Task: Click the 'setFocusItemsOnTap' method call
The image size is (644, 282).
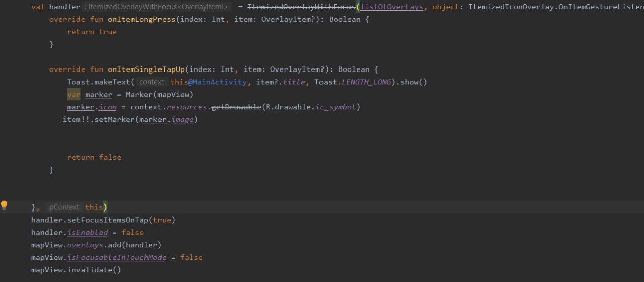Action: coord(108,220)
